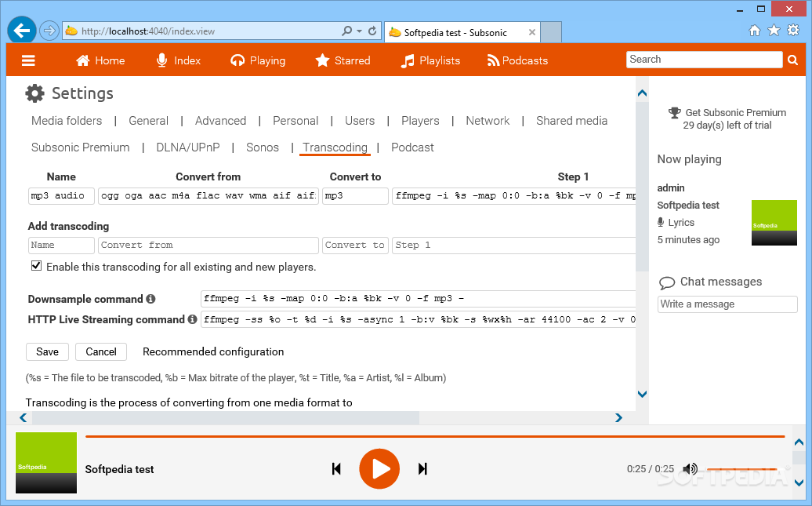Switch to Personal settings tab
This screenshot has height=506, width=812.
coord(295,121)
